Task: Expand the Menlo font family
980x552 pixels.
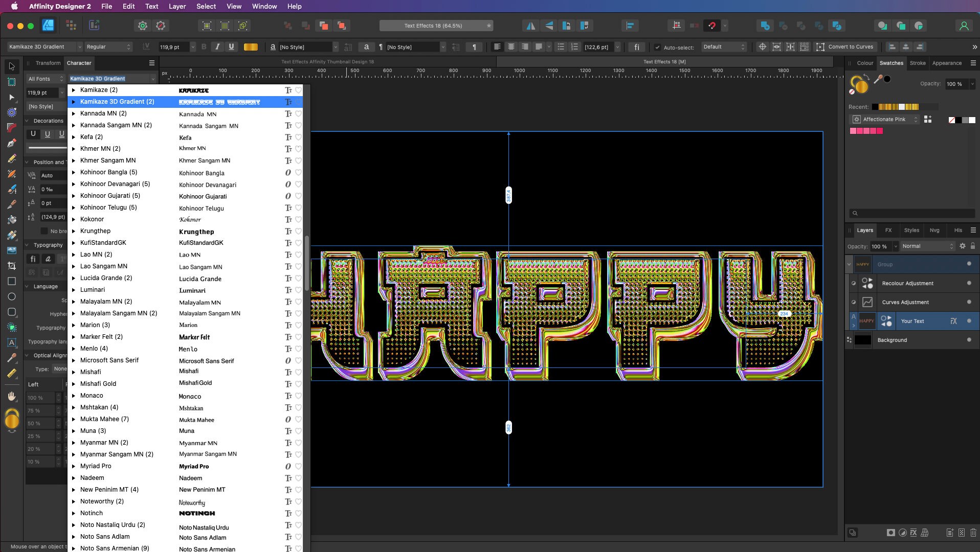Action: [x=74, y=349]
